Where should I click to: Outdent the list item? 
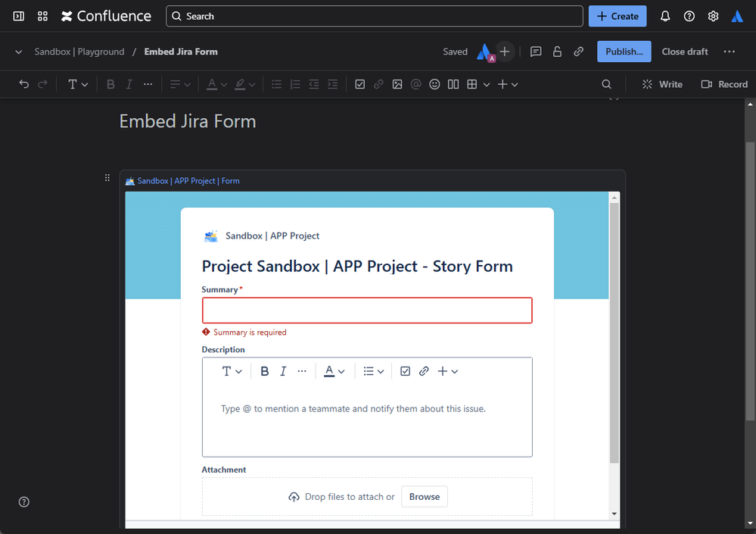[314, 84]
